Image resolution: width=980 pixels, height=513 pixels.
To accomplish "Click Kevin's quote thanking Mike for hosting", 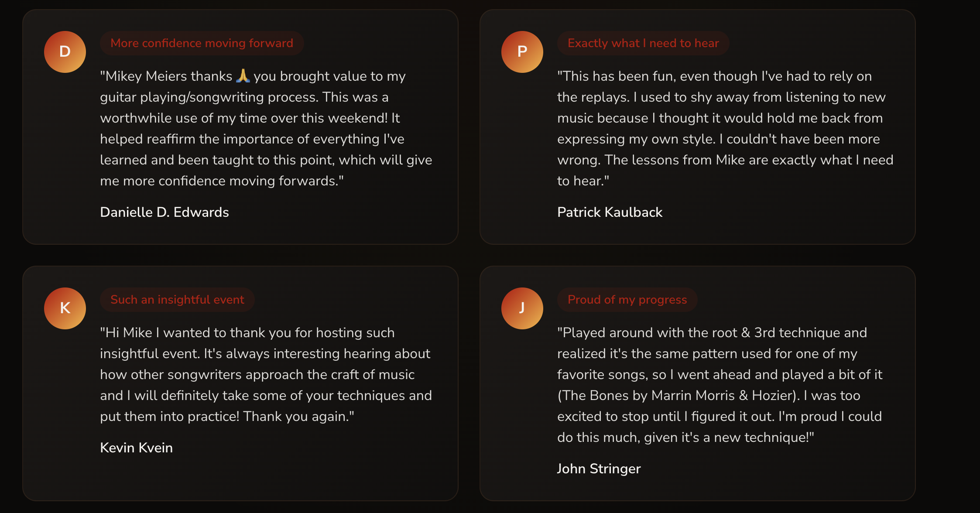I will click(266, 374).
